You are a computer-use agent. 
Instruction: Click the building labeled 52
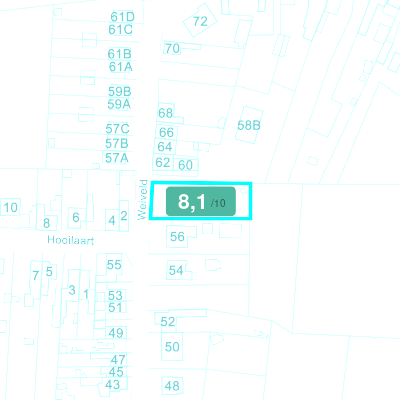167,321
